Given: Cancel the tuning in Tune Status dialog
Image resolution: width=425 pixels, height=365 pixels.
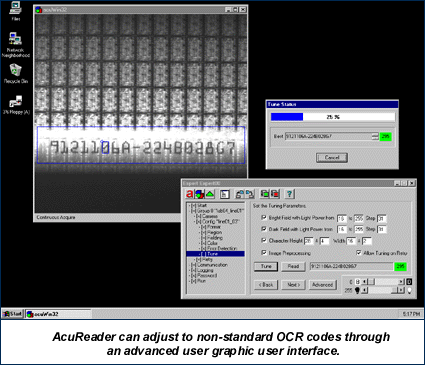Looking at the screenshot, I should tap(332, 158).
